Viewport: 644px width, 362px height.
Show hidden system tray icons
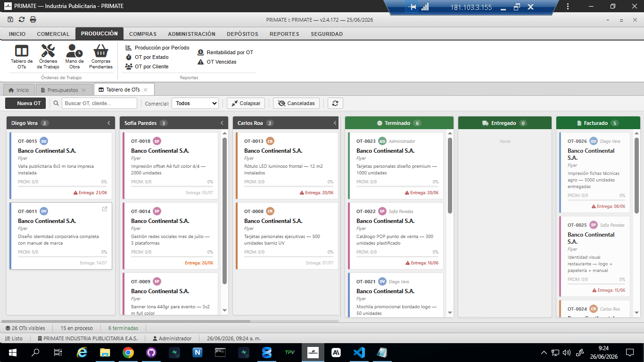(x=544, y=352)
